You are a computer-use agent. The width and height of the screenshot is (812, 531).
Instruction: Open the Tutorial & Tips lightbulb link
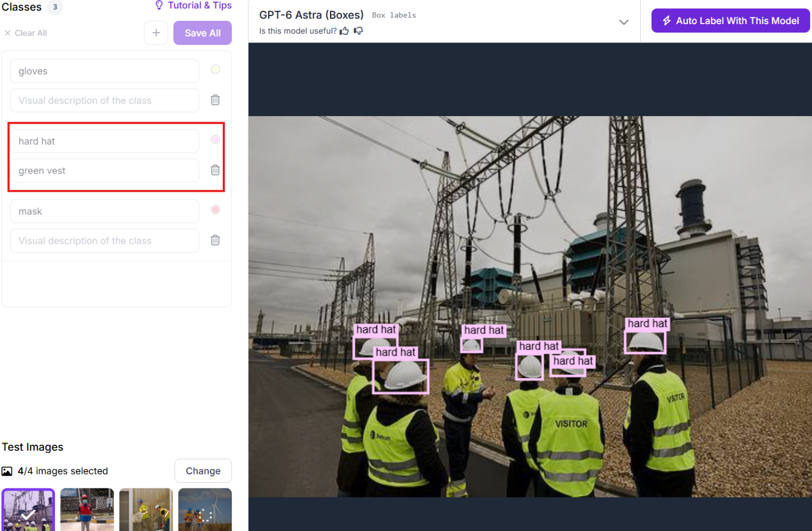point(193,6)
